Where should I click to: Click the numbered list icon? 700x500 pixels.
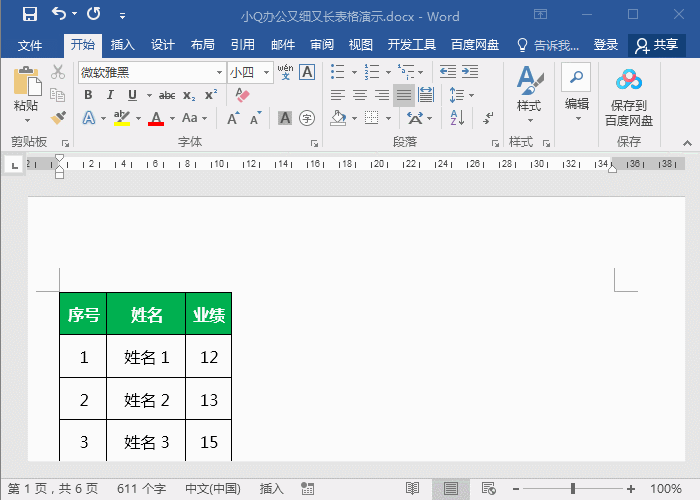pyautogui.click(x=371, y=71)
